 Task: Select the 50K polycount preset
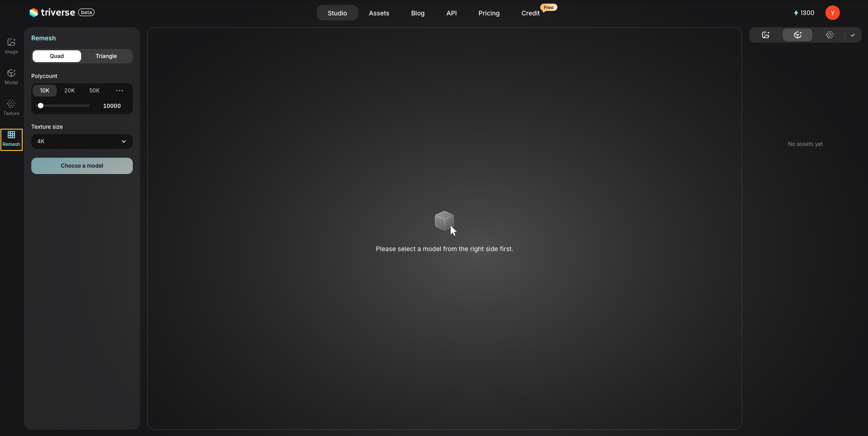(x=94, y=91)
